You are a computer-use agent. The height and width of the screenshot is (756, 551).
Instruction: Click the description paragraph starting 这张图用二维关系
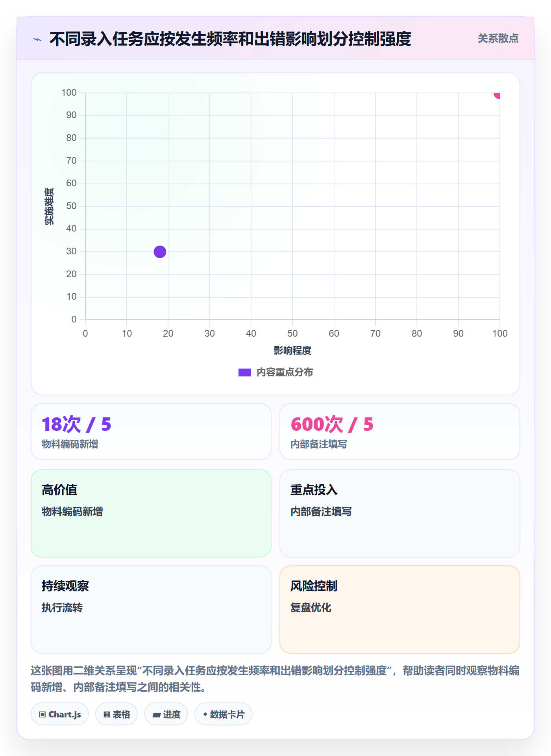click(275, 679)
